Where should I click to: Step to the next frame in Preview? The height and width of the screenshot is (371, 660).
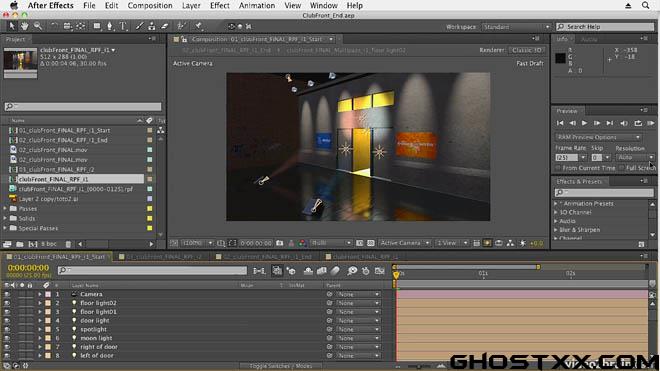[x=597, y=123]
